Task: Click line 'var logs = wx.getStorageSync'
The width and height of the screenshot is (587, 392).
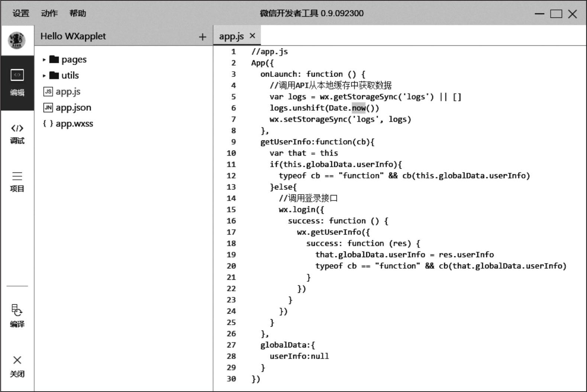Action: [x=365, y=97]
